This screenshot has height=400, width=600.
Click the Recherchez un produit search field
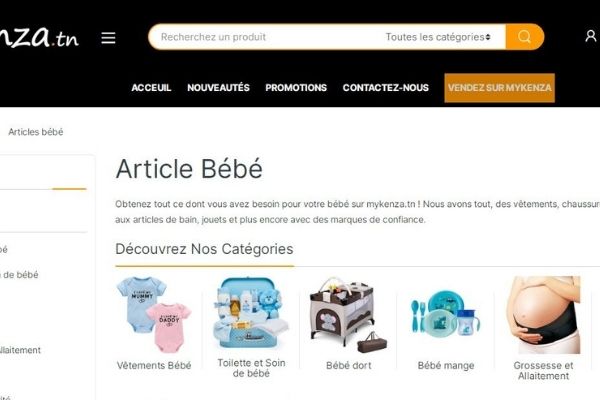tap(264, 37)
